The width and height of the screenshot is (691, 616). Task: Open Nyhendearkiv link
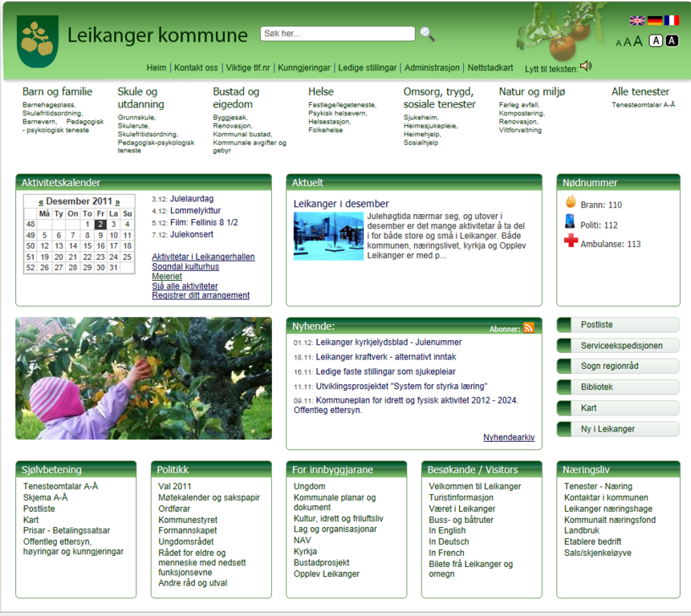[x=509, y=437]
